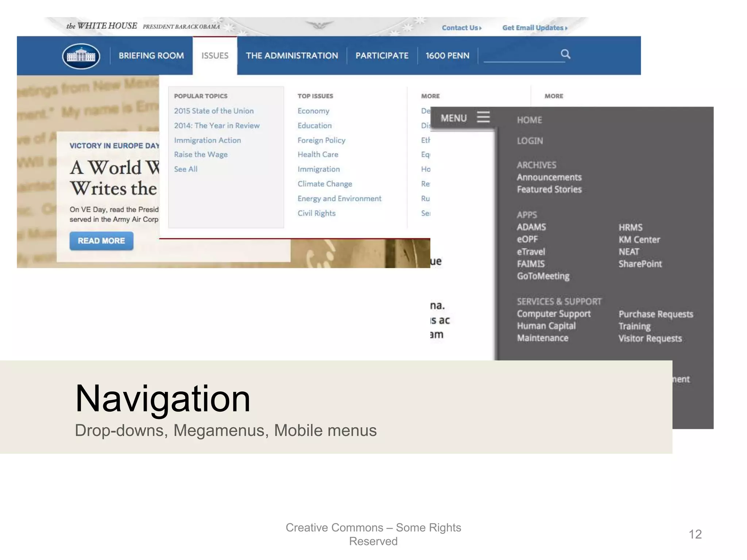
Task: Open the 1600 Penn menu
Action: pyautogui.click(x=448, y=55)
